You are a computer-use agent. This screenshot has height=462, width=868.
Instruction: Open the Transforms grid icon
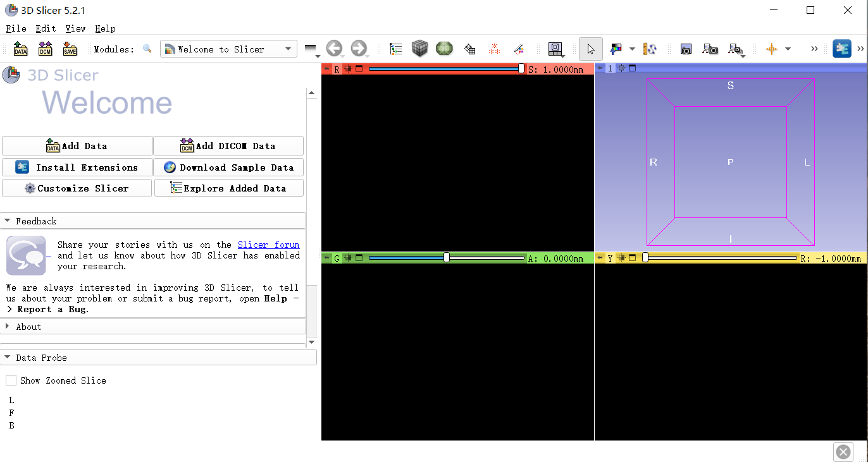469,49
